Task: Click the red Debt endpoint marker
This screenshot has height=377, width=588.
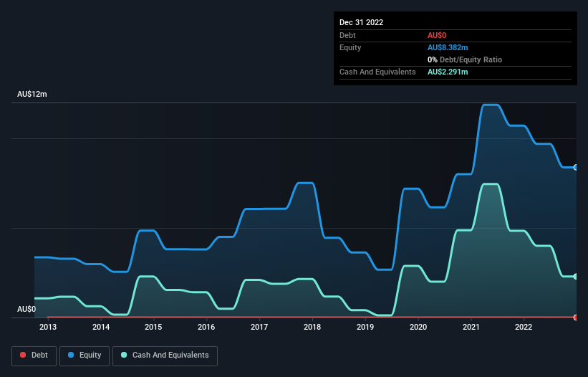Action: point(576,318)
